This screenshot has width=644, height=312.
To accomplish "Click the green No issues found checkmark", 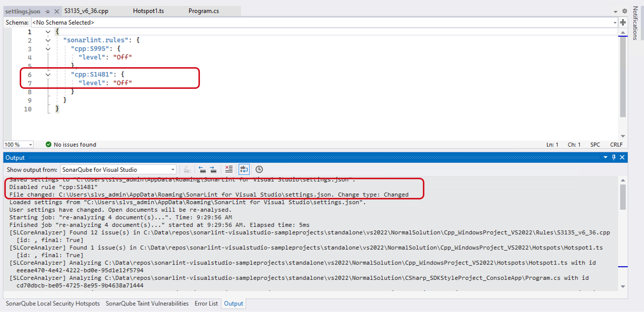I will coord(48,144).
